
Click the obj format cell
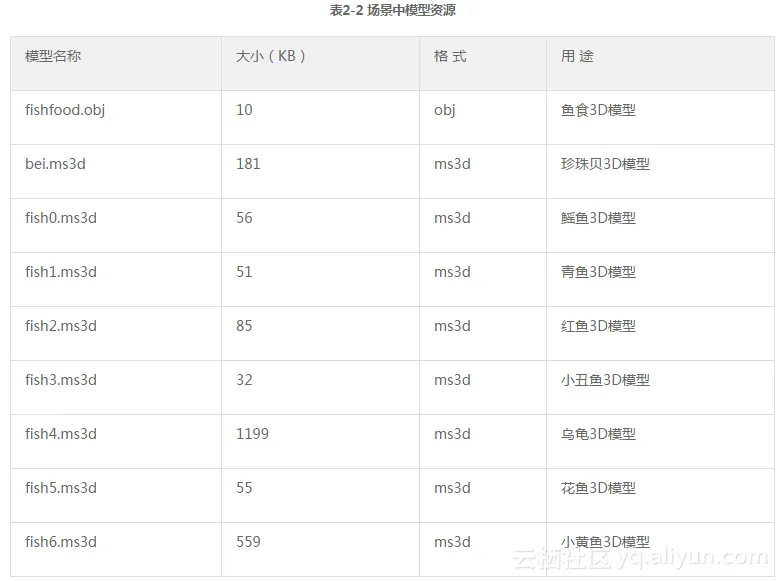tap(444, 110)
